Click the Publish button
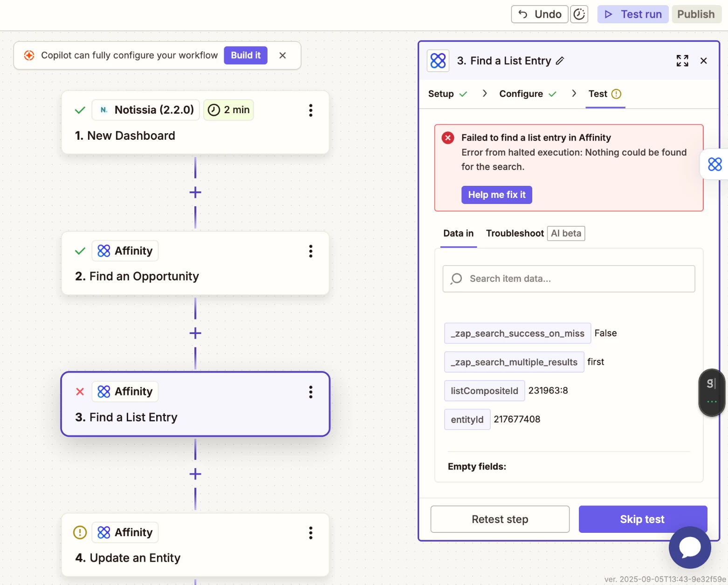The height and width of the screenshot is (585, 728). pos(696,14)
